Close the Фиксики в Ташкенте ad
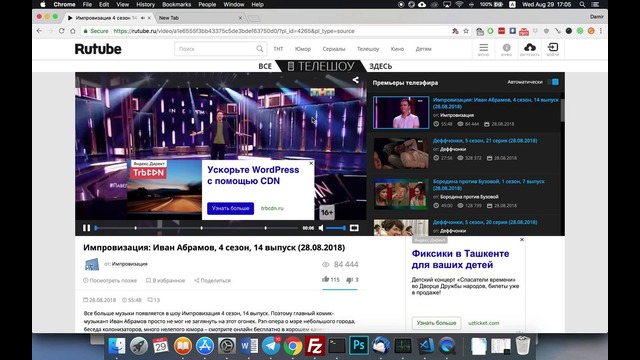 (522, 240)
